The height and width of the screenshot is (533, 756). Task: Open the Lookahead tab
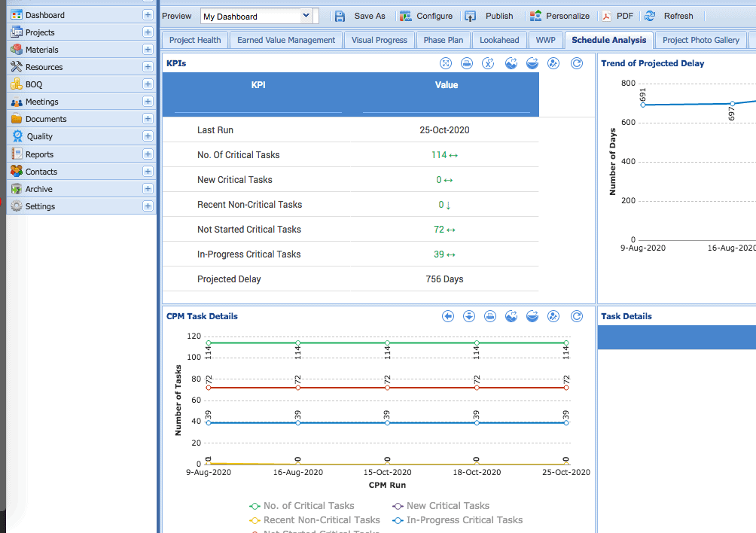499,41
